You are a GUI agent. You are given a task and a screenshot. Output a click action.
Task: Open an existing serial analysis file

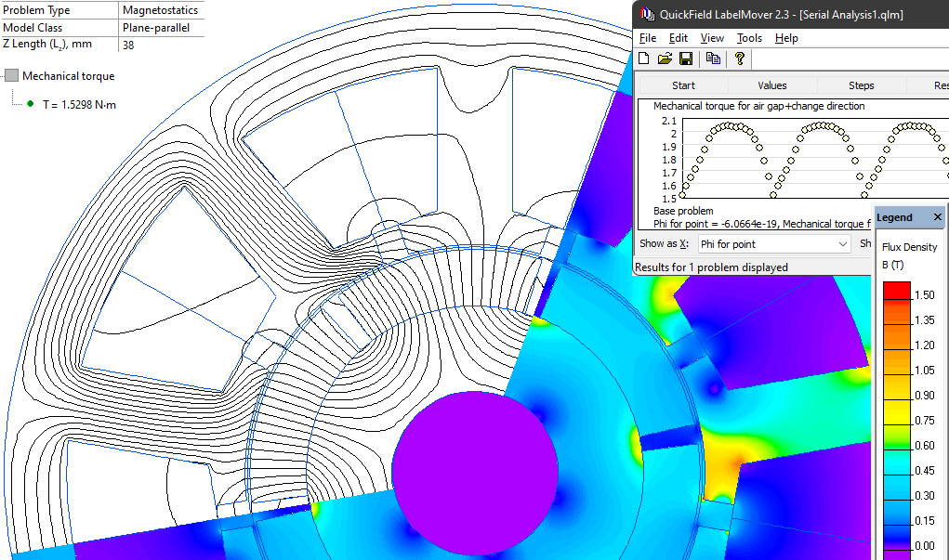coord(665,59)
